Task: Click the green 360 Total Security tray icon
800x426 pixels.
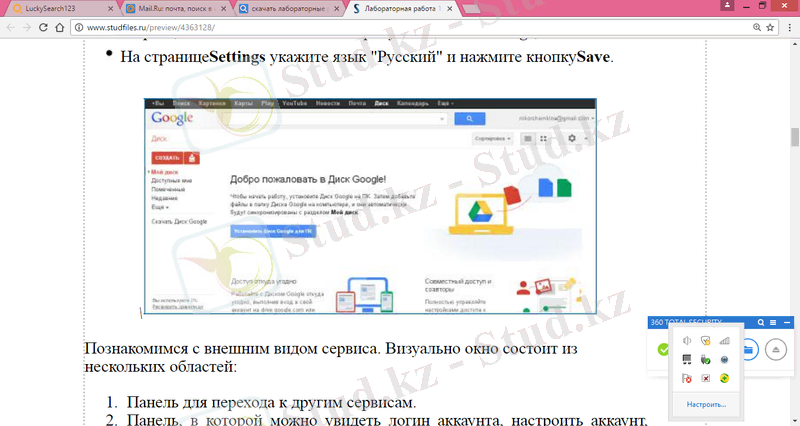Action: pyautogui.click(x=725, y=379)
